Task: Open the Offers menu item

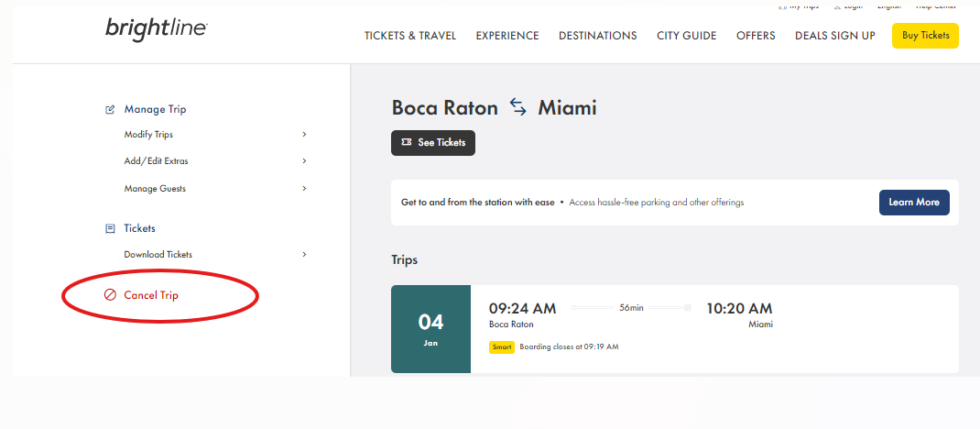Action: 756,36
